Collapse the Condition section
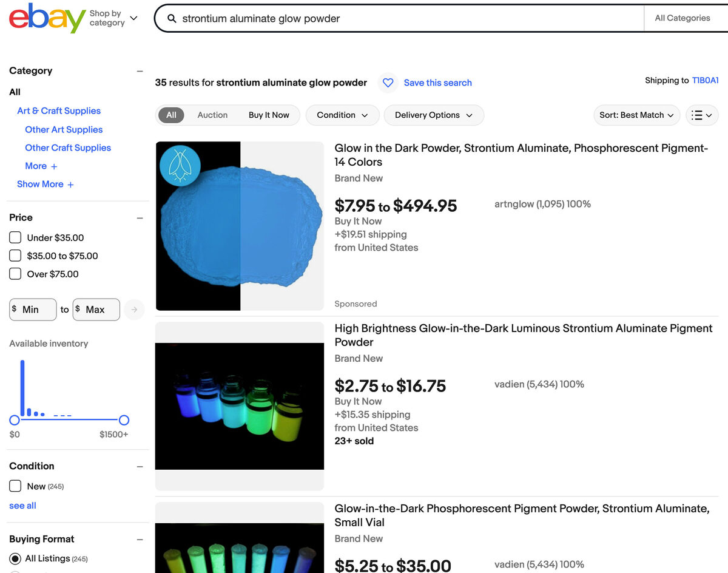 pyautogui.click(x=140, y=467)
